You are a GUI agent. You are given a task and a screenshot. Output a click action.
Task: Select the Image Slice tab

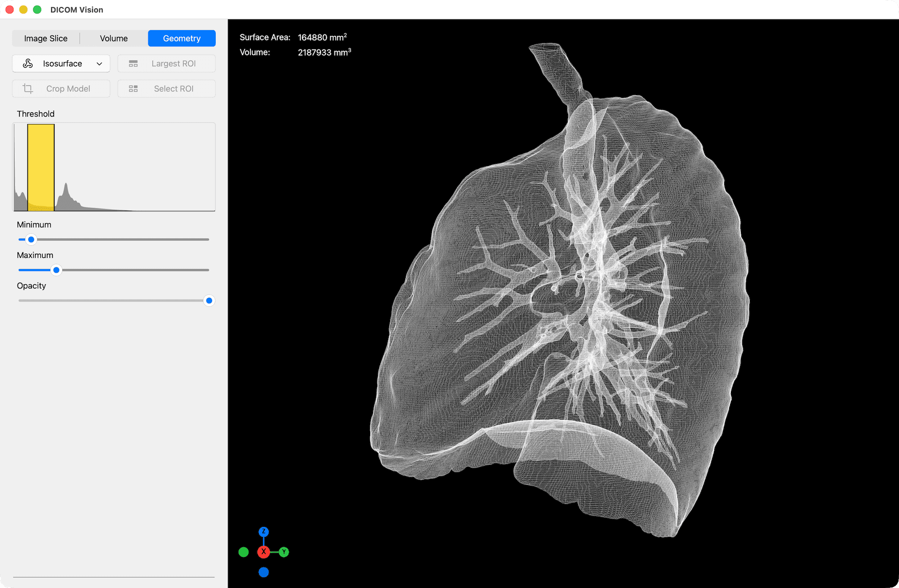45,38
